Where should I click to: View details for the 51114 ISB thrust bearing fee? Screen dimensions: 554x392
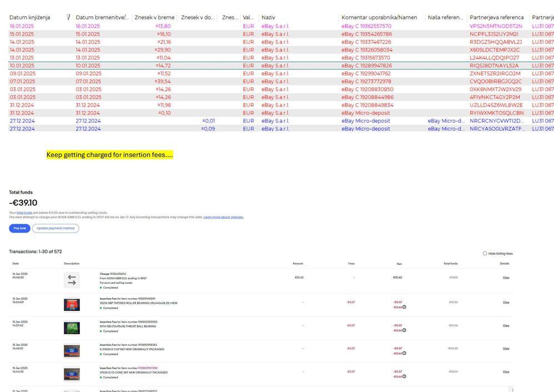[506, 325]
